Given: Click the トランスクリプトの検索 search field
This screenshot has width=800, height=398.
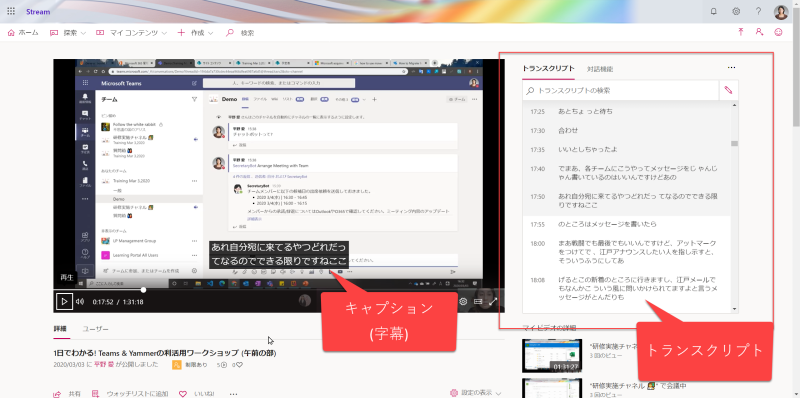Looking at the screenshot, I should [x=621, y=90].
